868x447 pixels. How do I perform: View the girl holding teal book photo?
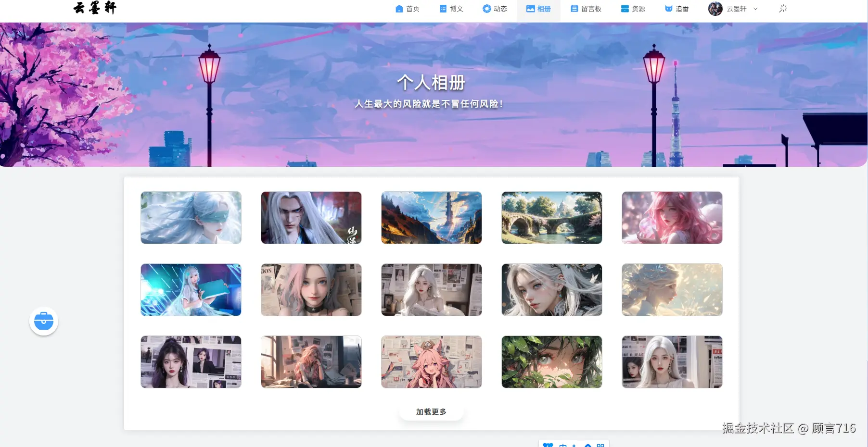[x=191, y=290]
